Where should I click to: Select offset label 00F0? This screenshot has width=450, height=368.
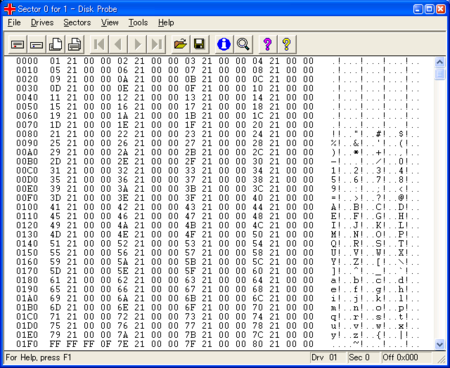tap(27, 198)
